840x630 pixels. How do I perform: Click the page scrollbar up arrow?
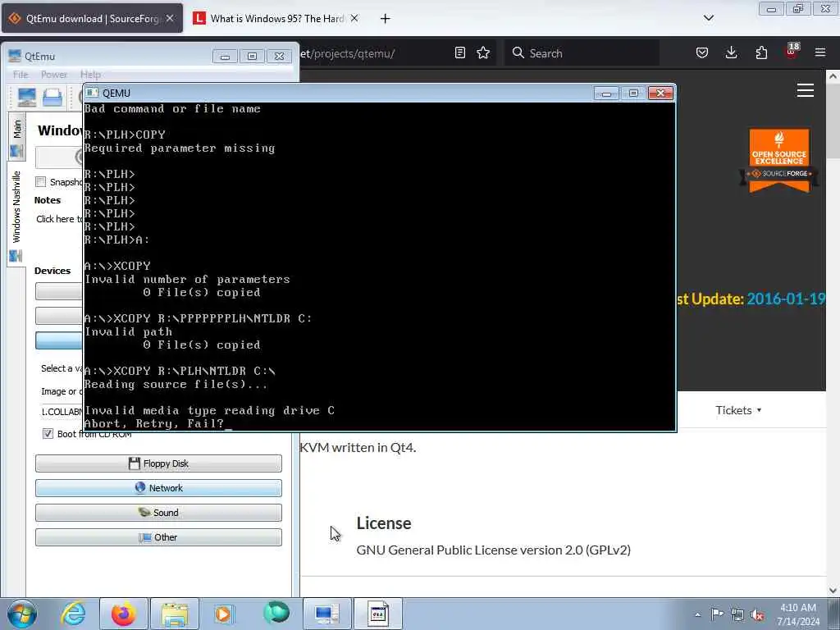833,76
